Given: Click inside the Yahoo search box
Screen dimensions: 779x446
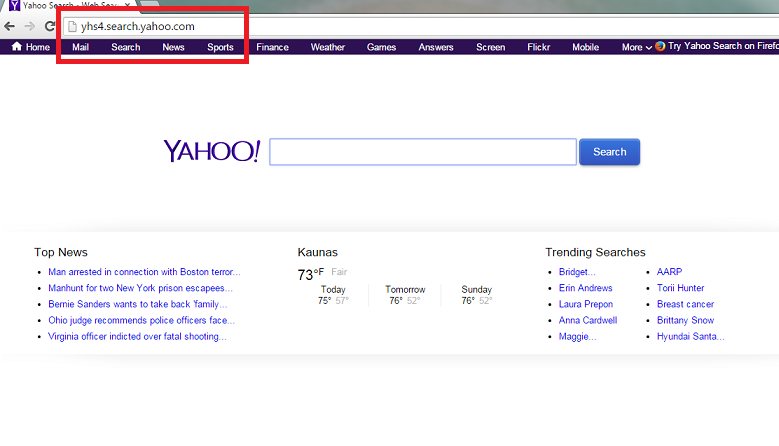Looking at the screenshot, I should tap(422, 152).
